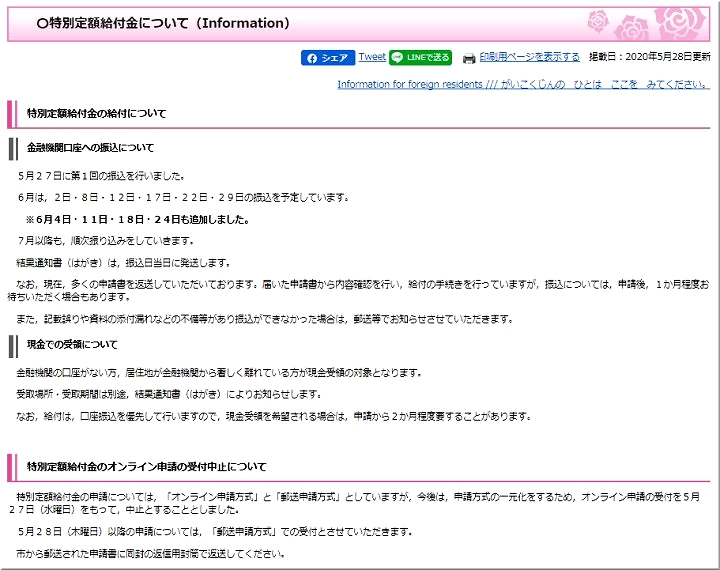Select the 金融機関口座への振込について subheading
The height and width of the screenshot is (570, 720).
(90, 148)
